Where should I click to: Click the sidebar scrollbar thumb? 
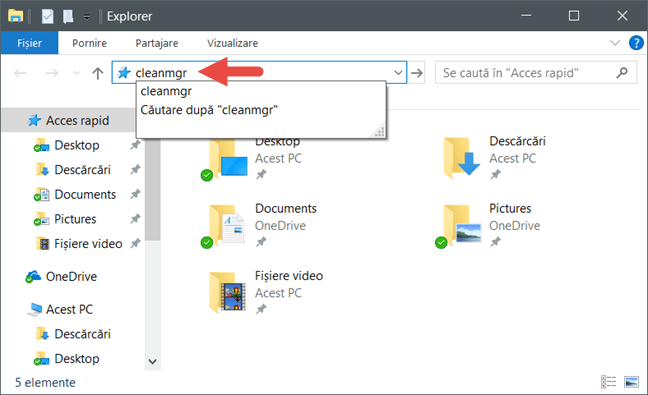[152, 189]
